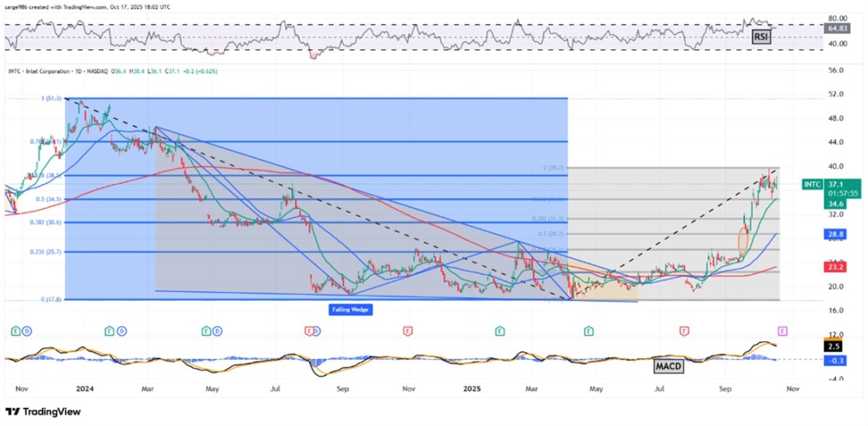Click the pink earnings marker at far right
Image resolution: width=868 pixels, height=426 pixels.
(782, 329)
